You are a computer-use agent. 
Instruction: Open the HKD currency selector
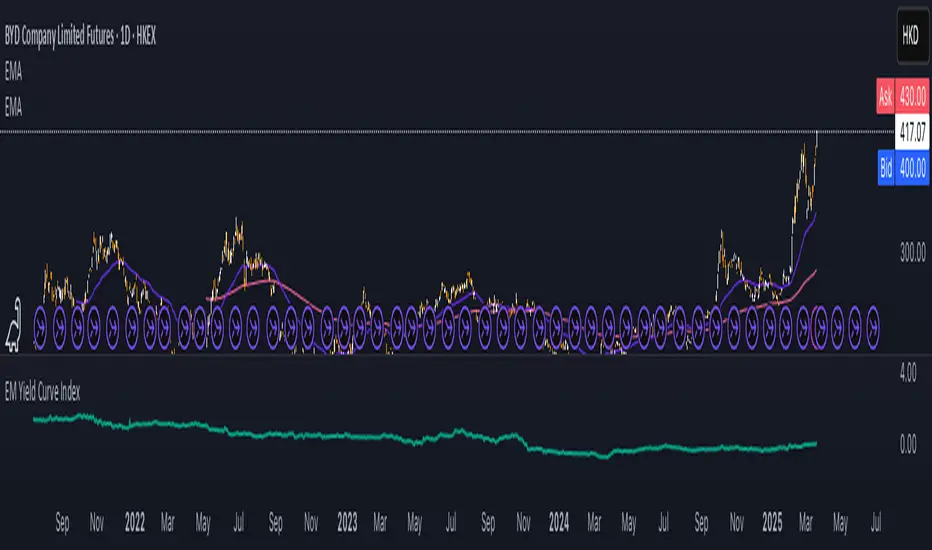coord(910,36)
